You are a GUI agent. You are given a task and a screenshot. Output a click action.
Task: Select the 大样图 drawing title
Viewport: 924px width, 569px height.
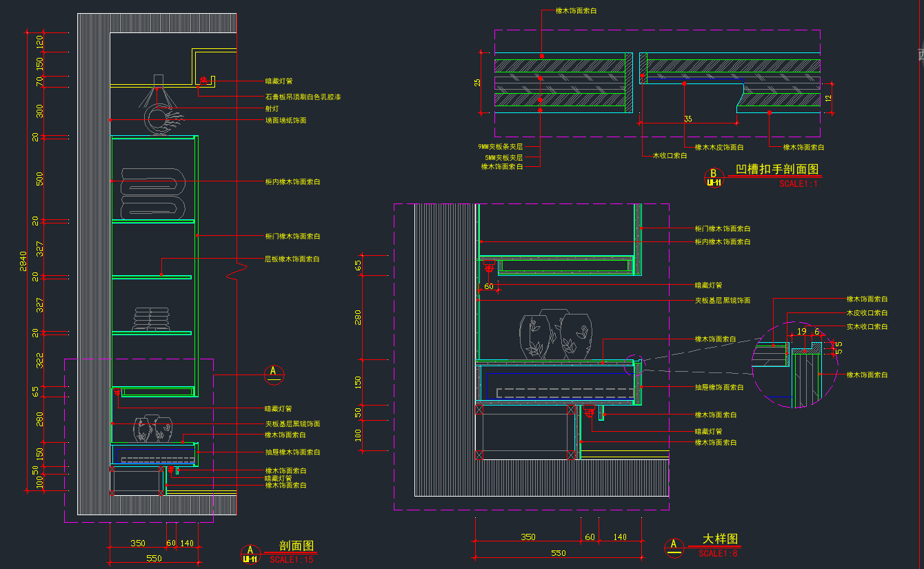[720, 539]
